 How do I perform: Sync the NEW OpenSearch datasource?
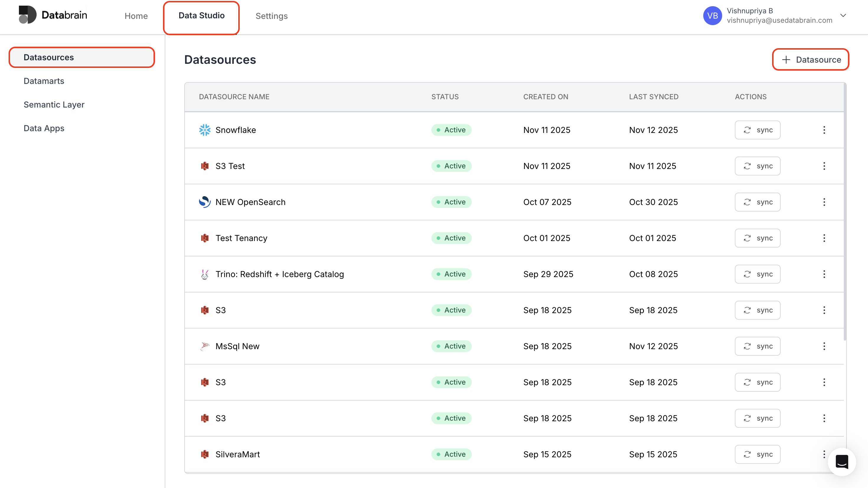[x=757, y=202]
